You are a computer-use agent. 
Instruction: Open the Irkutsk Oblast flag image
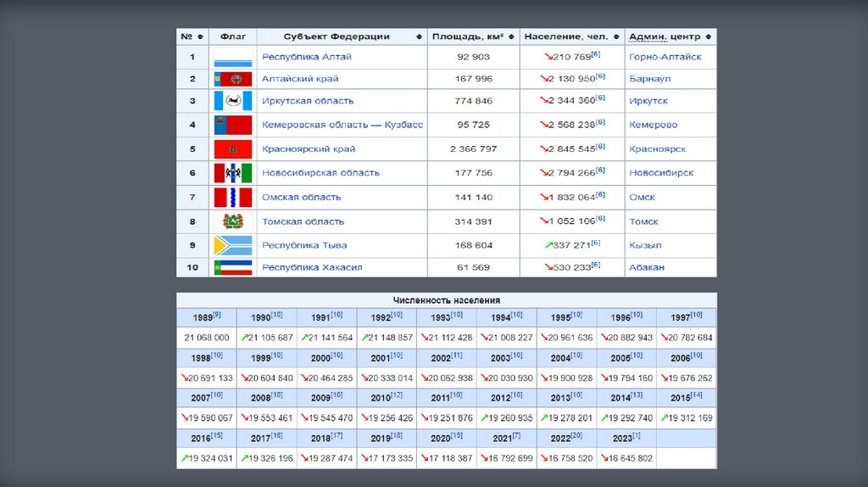(x=232, y=101)
